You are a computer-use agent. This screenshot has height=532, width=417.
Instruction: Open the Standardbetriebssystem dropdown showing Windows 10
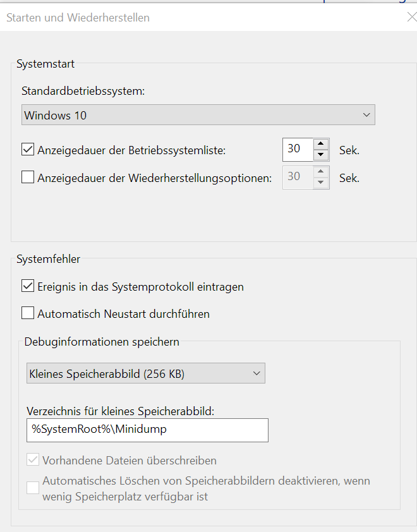[190, 115]
